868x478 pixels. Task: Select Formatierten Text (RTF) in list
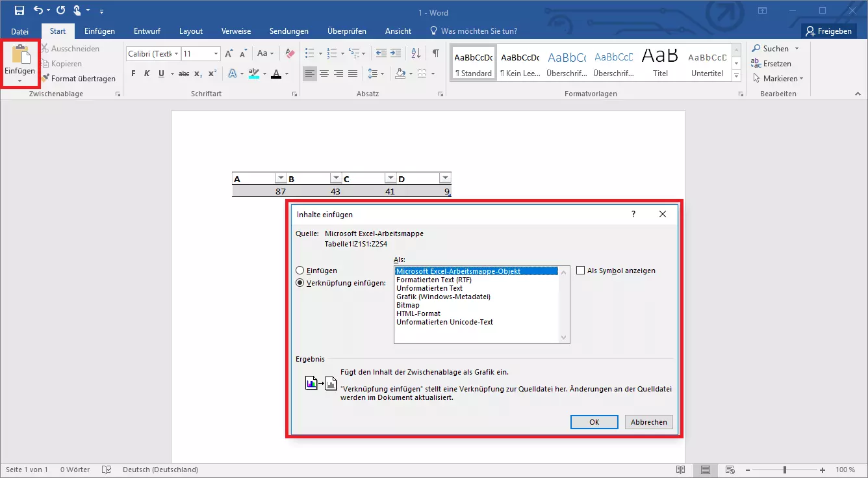(x=434, y=280)
